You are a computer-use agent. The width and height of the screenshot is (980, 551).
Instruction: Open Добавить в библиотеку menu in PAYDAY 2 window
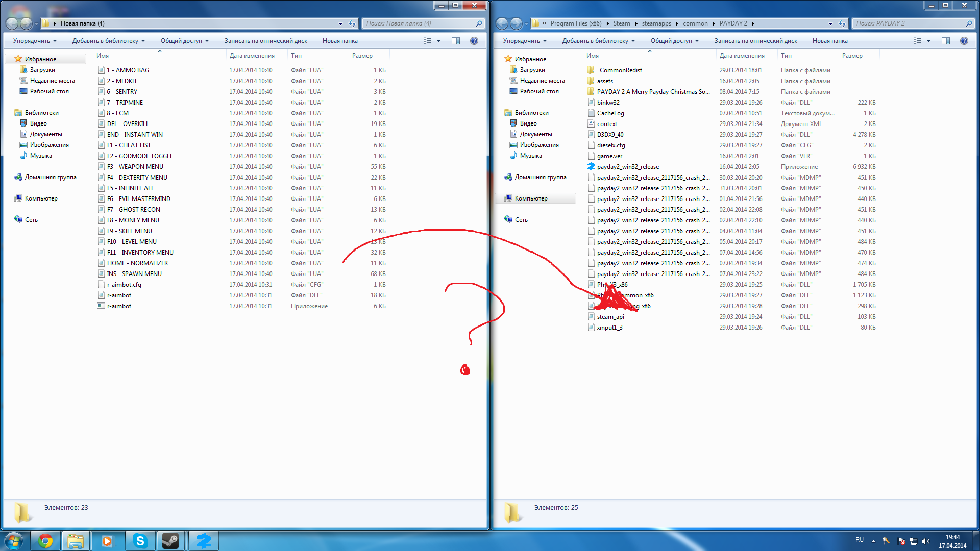tap(598, 41)
